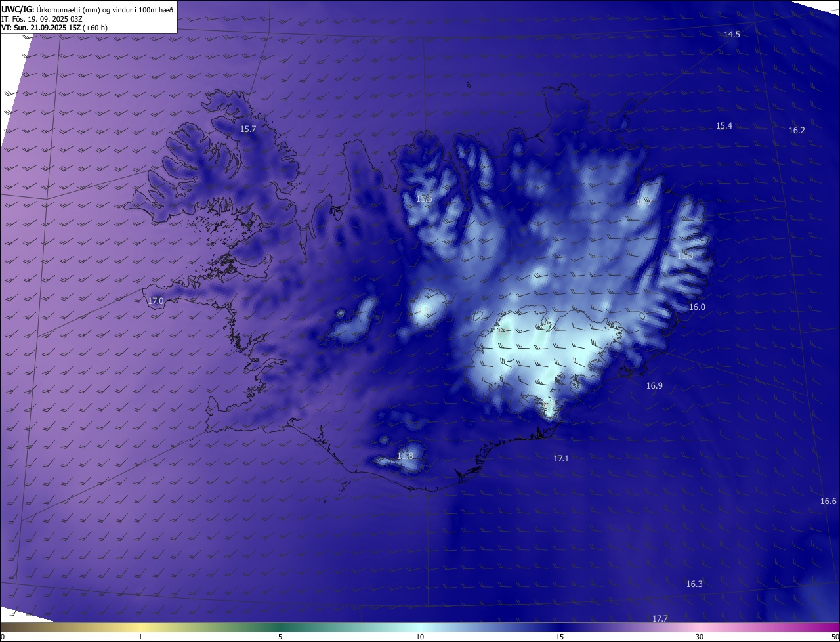Click the 11.5 value label
The width and height of the screenshot is (840, 642).
coord(424,198)
